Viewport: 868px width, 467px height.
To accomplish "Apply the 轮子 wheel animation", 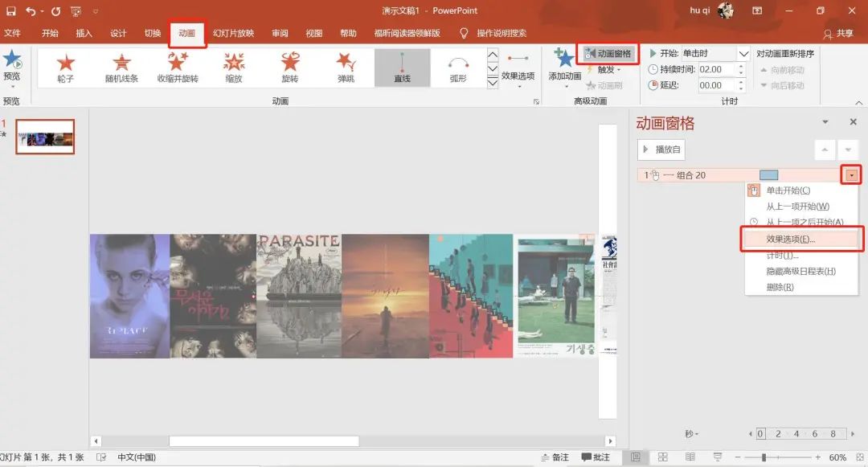I will (65, 68).
